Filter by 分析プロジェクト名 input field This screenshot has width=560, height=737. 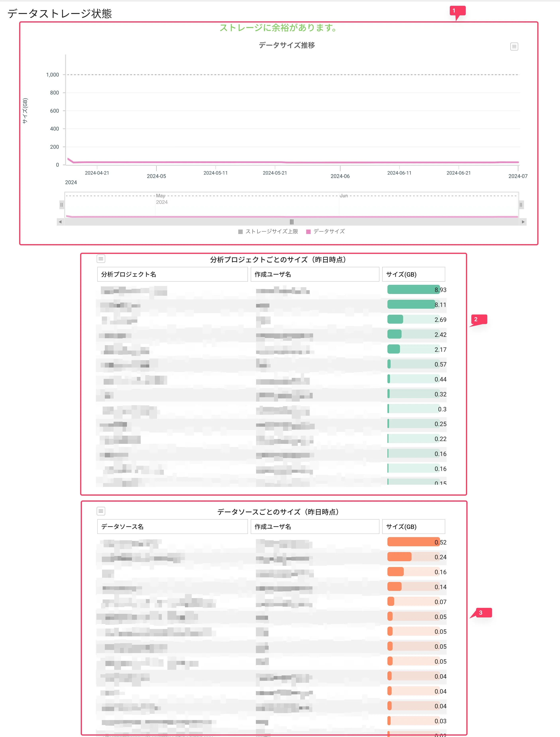(x=172, y=274)
